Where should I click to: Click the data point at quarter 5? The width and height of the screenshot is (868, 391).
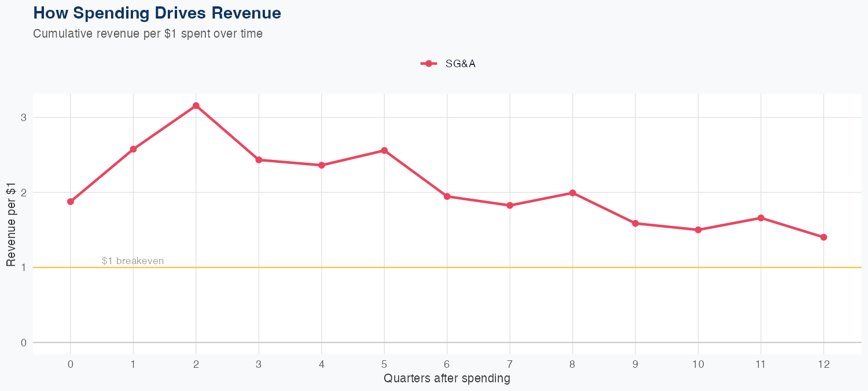pyautogui.click(x=384, y=151)
